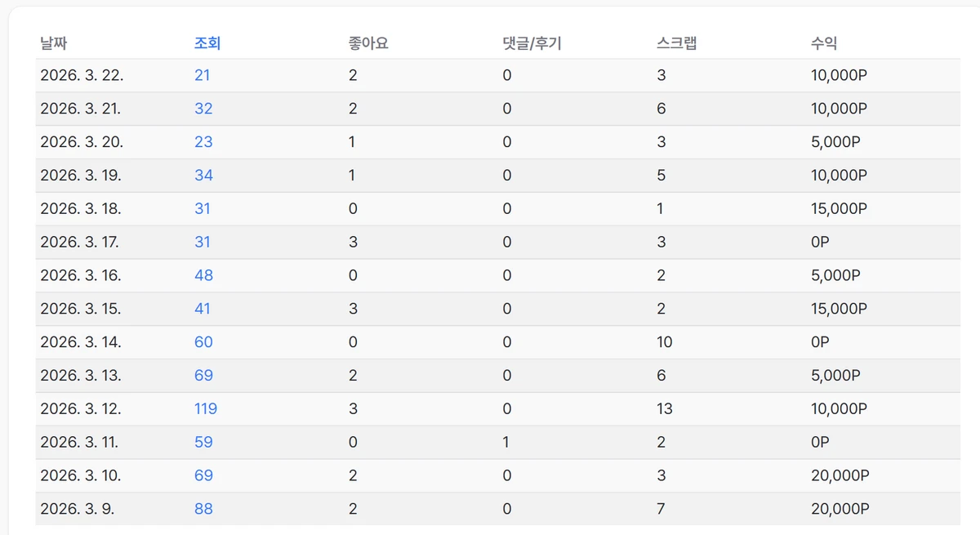Image resolution: width=980 pixels, height=535 pixels.
Task: Sort by the 조회 column header
Action: pos(207,43)
